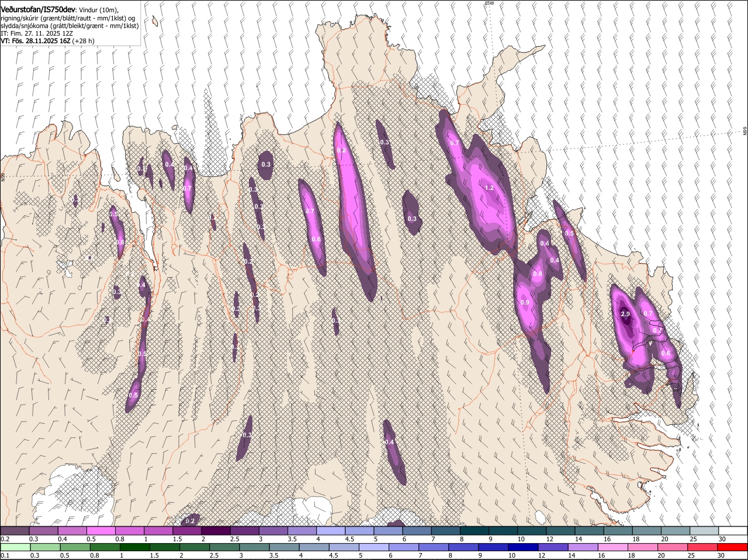Click the 0.1 pale green rain legend swatch
This screenshot has height=560, width=748.
click(x=15, y=547)
